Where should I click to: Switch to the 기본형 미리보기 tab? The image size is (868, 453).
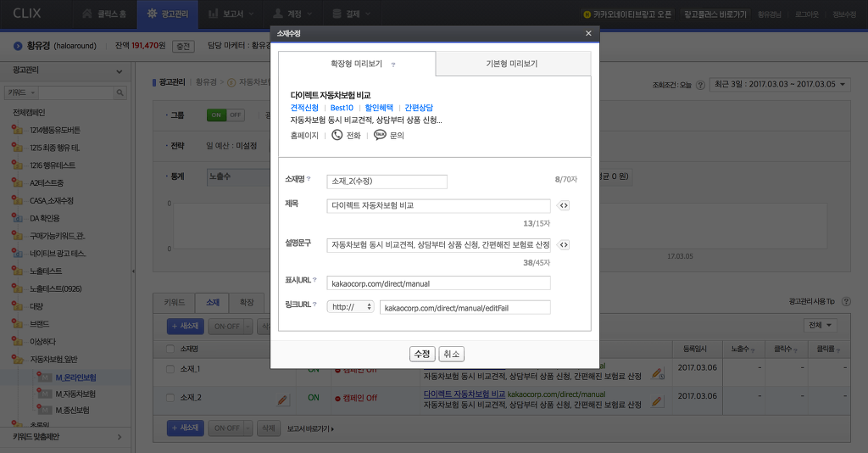(x=512, y=64)
